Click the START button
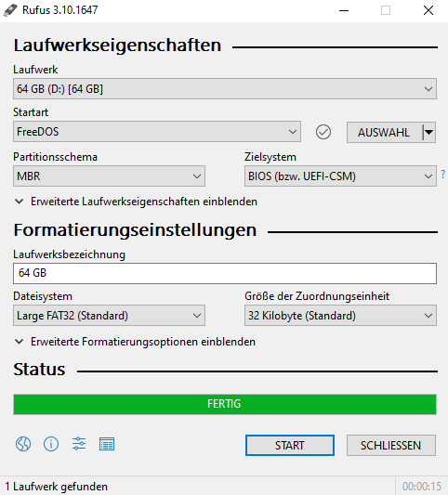Screen dimensions: 448x495 (290, 446)
